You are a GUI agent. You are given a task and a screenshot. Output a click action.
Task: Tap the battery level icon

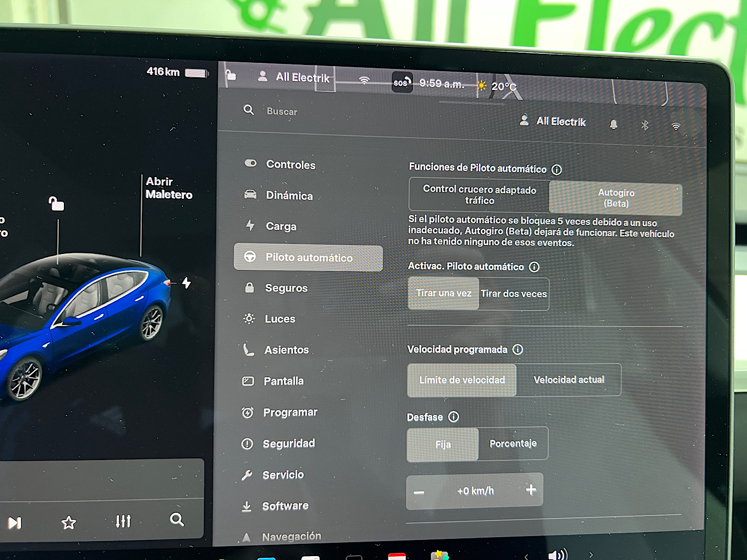pos(196,73)
